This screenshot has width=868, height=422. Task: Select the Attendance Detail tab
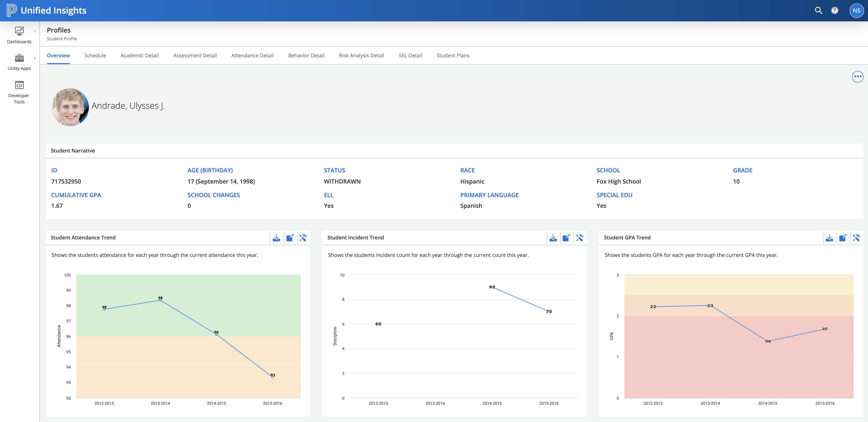[252, 55]
